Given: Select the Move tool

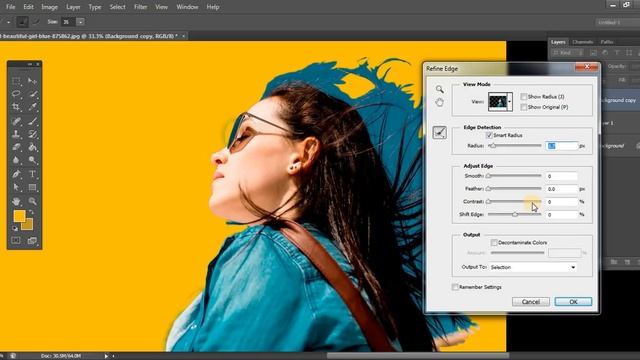Looking at the screenshot, I should pos(32,80).
